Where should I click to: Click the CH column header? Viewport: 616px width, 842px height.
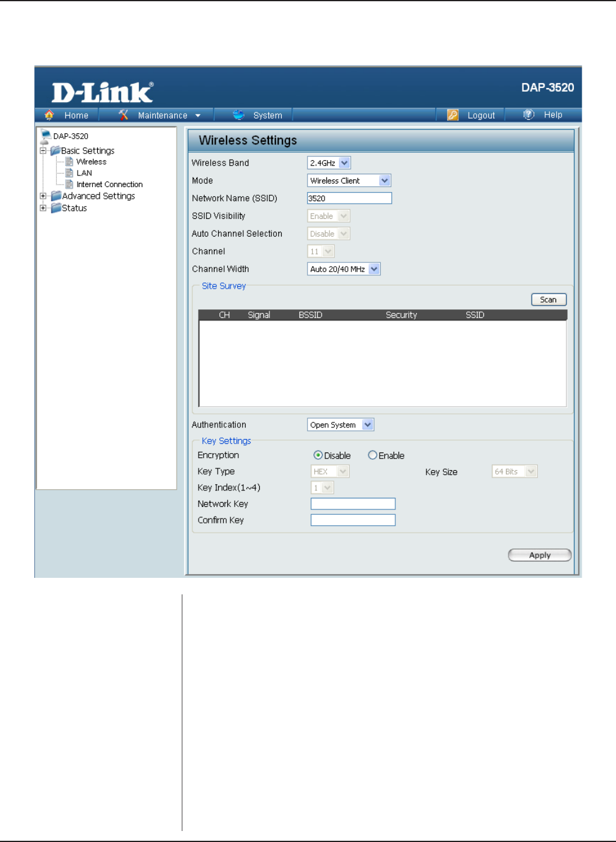[224, 315]
